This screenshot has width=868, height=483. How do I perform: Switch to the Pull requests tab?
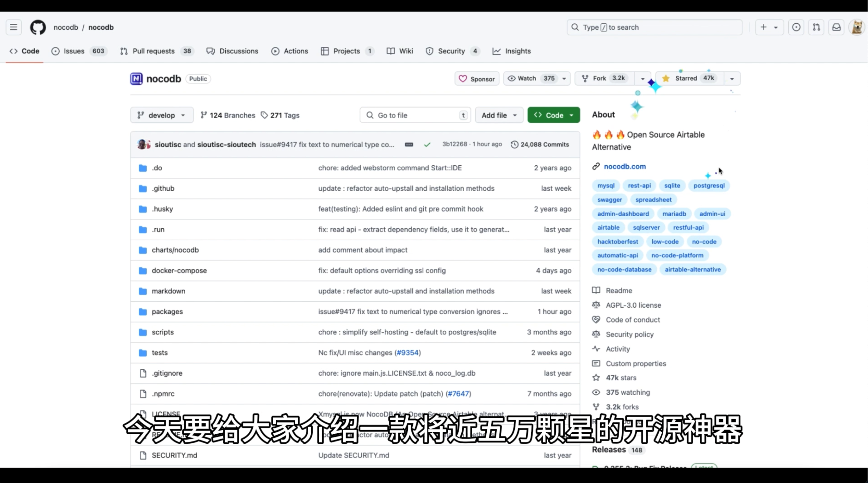pos(157,51)
